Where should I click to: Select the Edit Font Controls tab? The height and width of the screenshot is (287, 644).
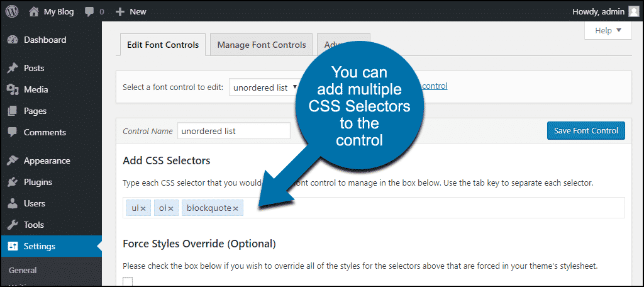[x=163, y=45]
